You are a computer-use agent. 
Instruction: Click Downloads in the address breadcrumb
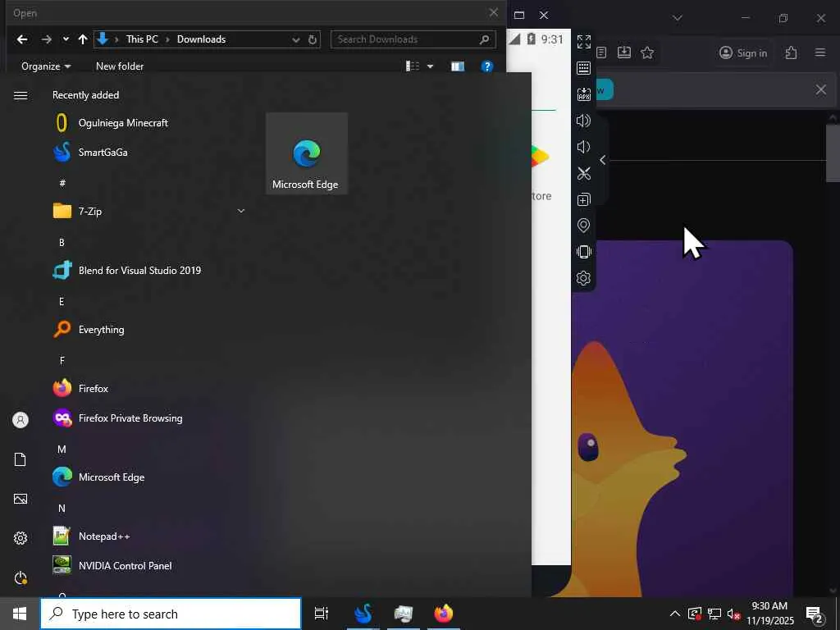coord(202,39)
